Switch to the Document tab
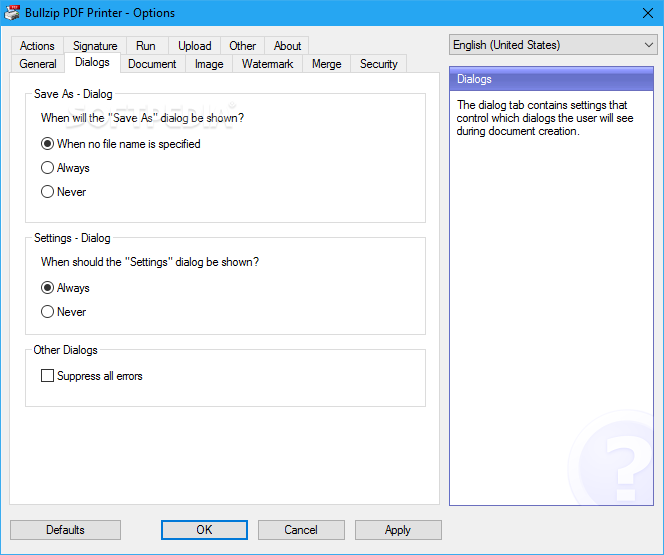This screenshot has width=664, height=555. pos(152,64)
